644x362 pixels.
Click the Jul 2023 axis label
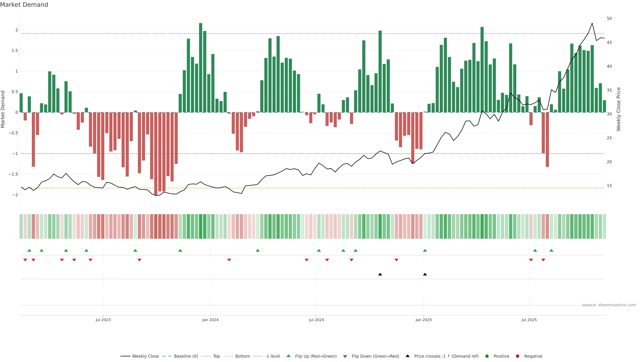pyautogui.click(x=103, y=320)
